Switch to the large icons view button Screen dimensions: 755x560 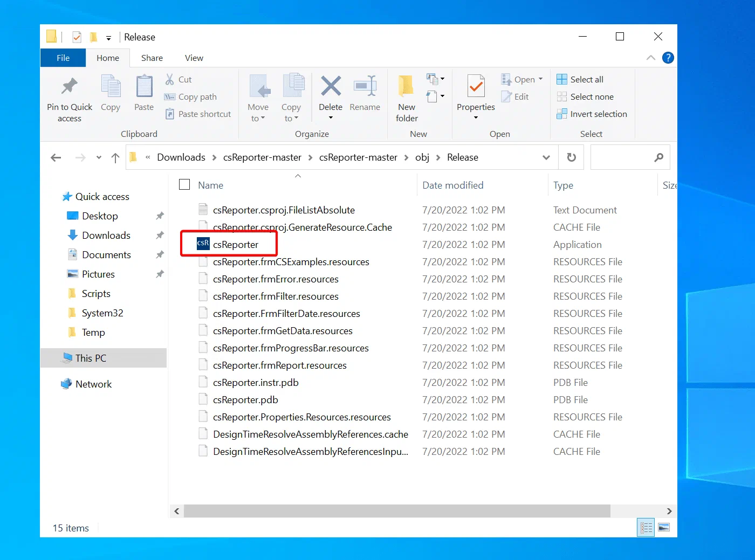[664, 527]
